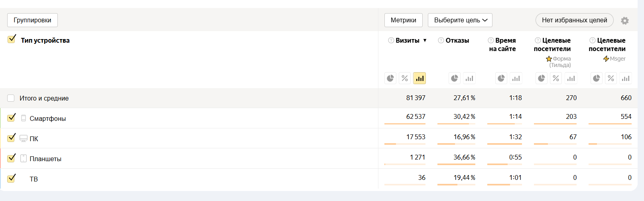Click bar chart icon under Время на сайте

[516, 78]
